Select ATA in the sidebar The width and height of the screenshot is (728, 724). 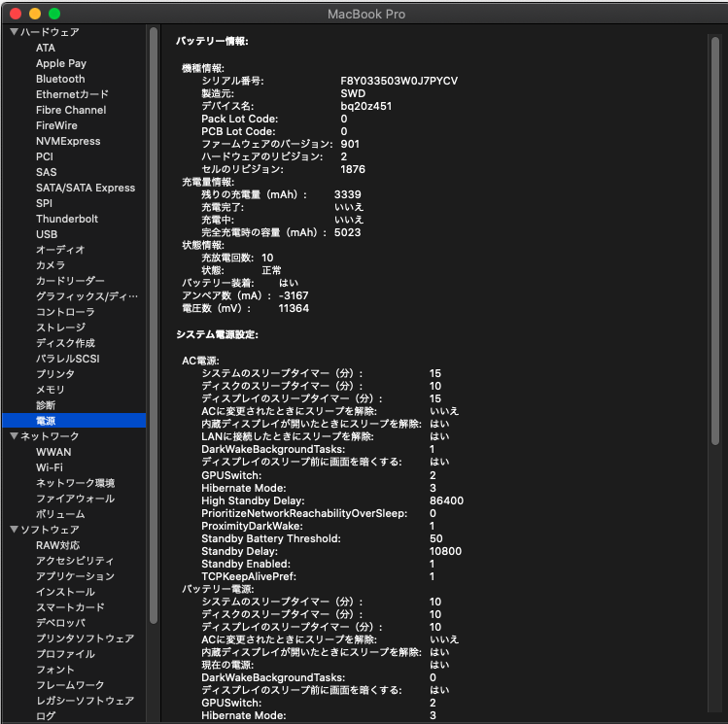(x=46, y=48)
